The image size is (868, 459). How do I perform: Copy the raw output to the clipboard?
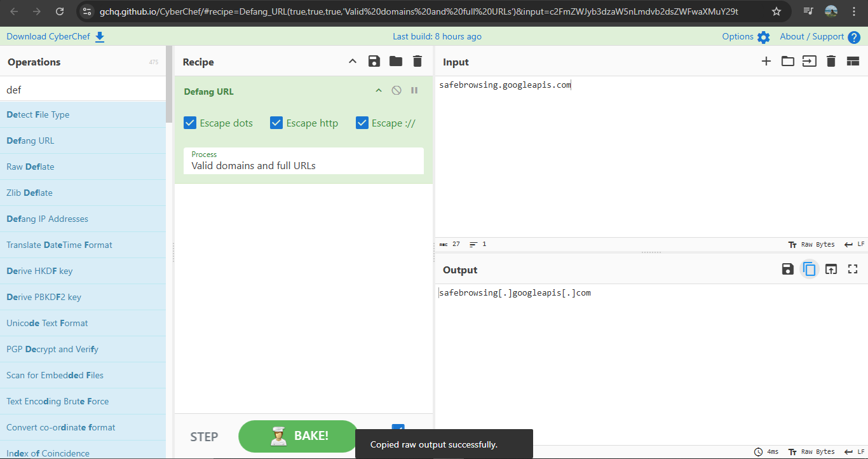coord(809,269)
